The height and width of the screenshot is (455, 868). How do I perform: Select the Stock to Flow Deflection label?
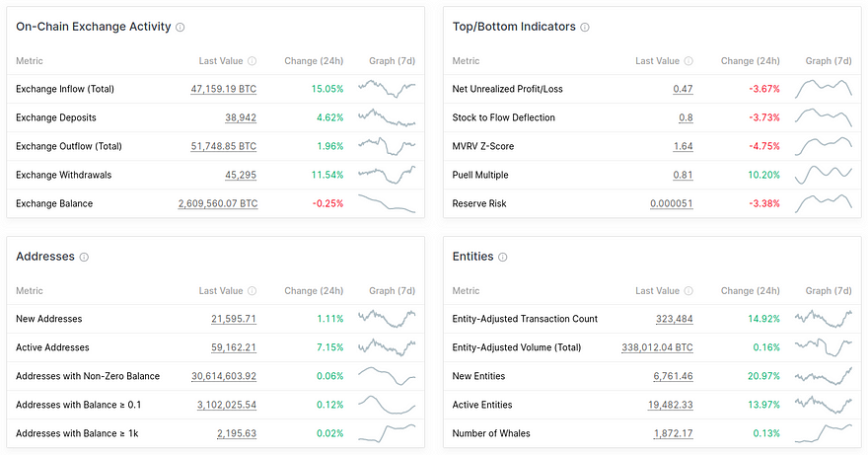tap(504, 117)
